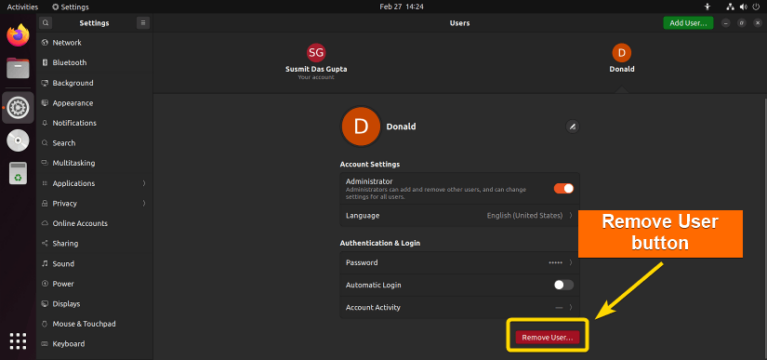Open Bluetooth settings in sidebar
Image resolution: width=767 pixels, height=360 pixels.
(x=94, y=63)
